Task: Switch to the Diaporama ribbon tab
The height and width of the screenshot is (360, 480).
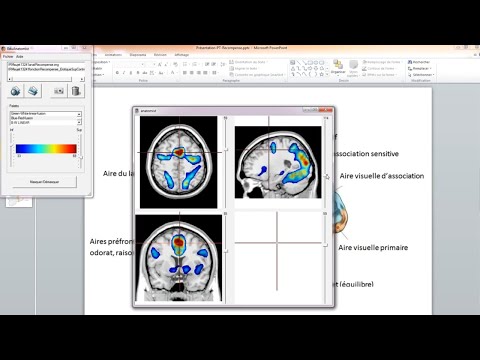Action: click(x=138, y=55)
